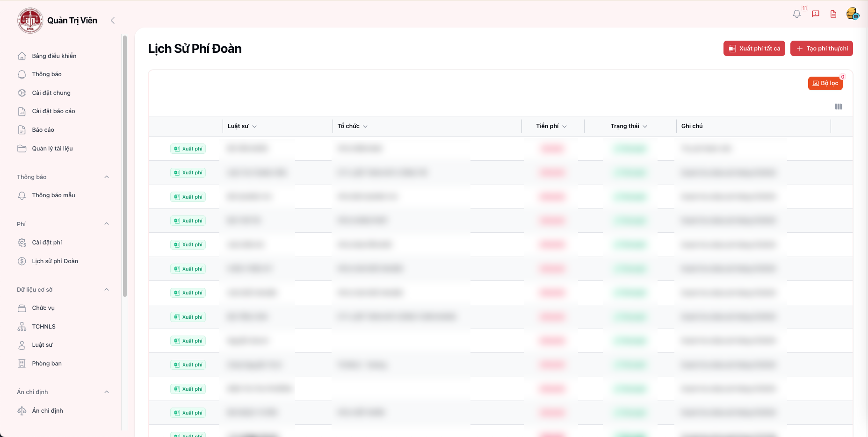Collapse the Án chỉ định section
This screenshot has height=437, width=868.
tap(107, 392)
